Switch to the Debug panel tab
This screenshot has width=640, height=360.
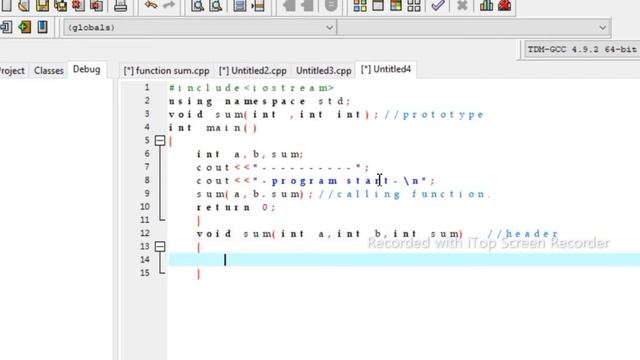pos(87,69)
